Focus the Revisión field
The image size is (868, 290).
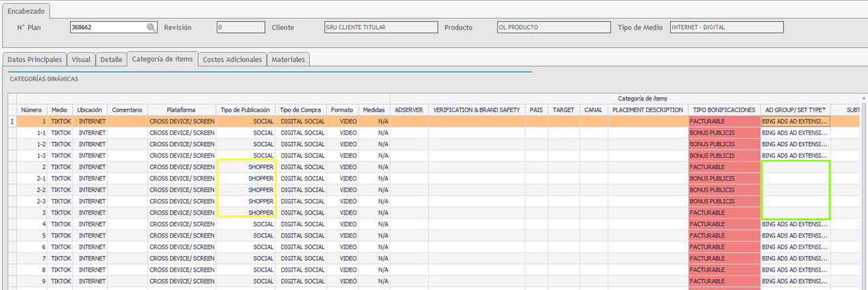[x=241, y=27]
